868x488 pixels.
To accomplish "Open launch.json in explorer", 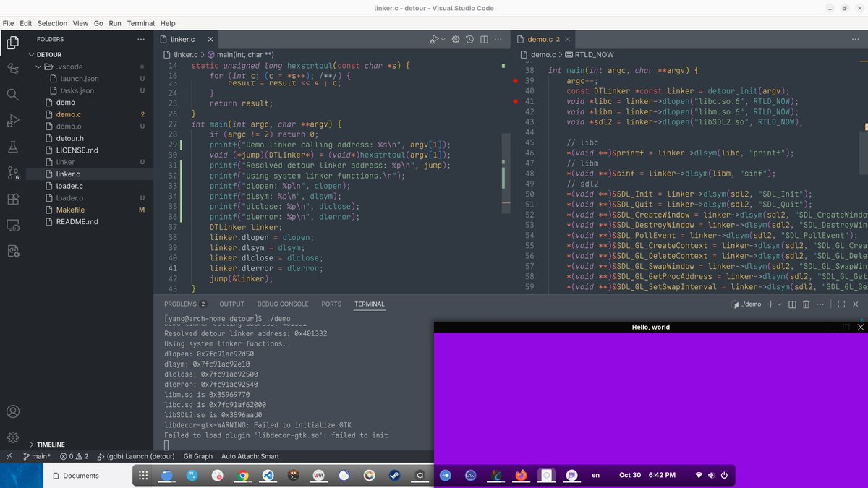I will pos(80,78).
